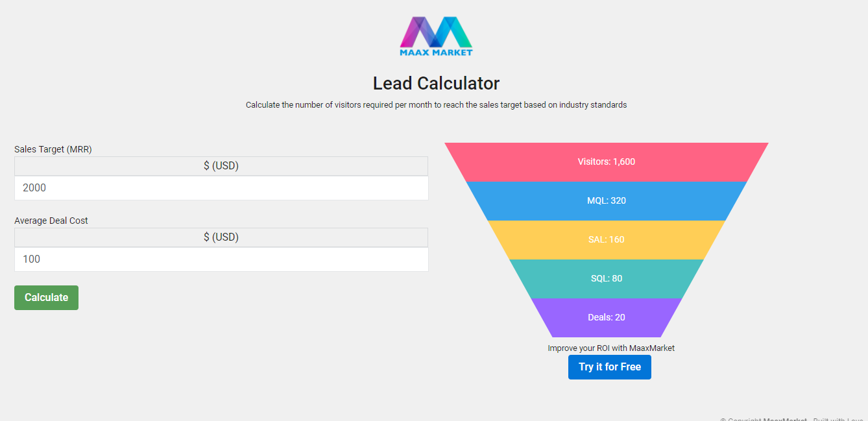This screenshot has width=868, height=421.
Task: Click the Average Deal Cost label
Action: tap(51, 221)
